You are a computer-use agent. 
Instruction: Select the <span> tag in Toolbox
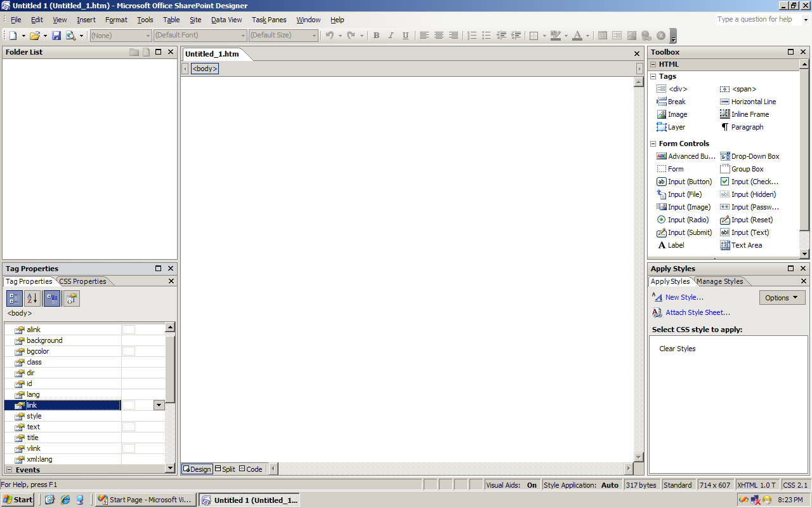(738, 89)
